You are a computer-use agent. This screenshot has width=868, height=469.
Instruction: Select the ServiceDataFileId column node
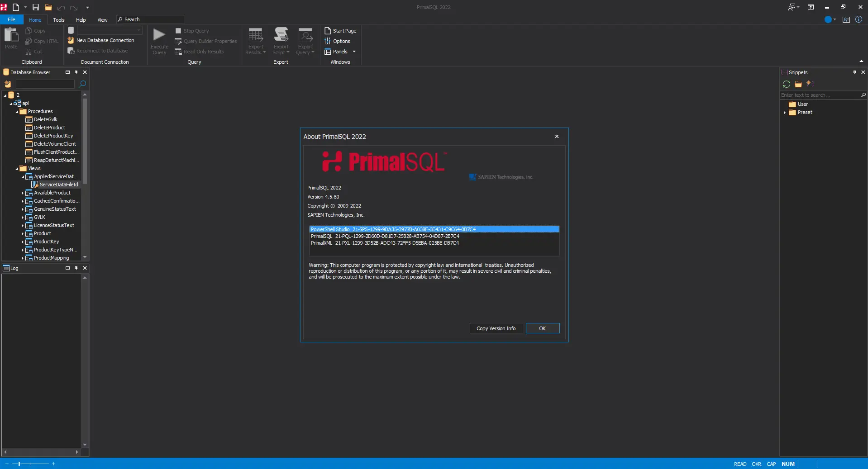coord(59,185)
